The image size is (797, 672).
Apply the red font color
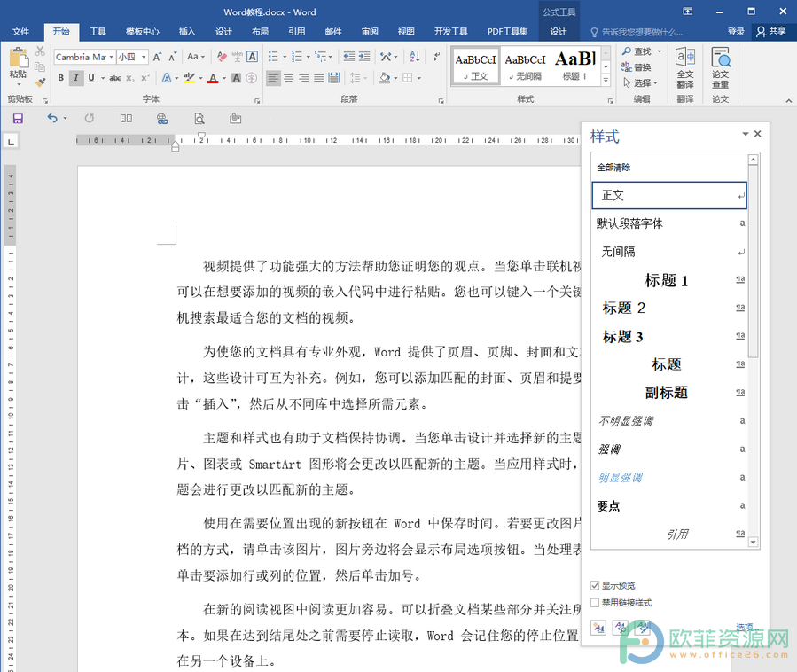point(213,78)
